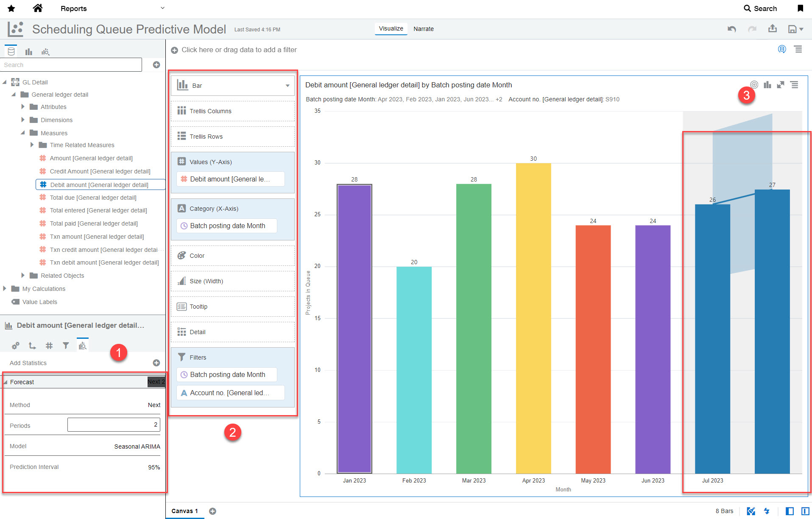
Task: Click the yellow Apr 2023 bar
Action: coord(533,318)
